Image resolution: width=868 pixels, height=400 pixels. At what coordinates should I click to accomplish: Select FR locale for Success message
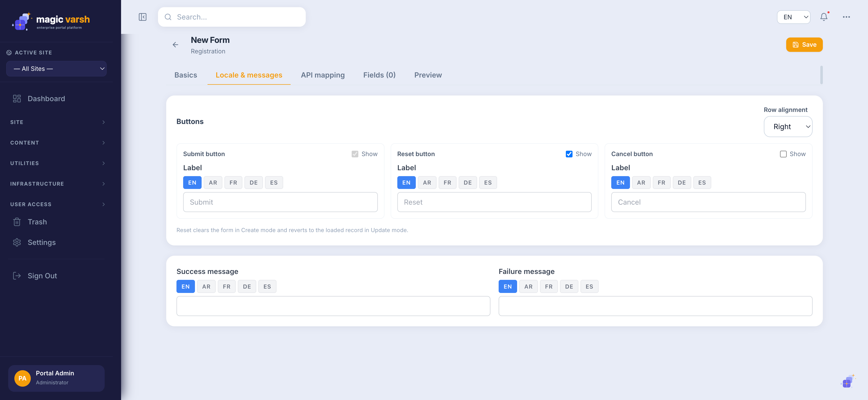coord(226,287)
